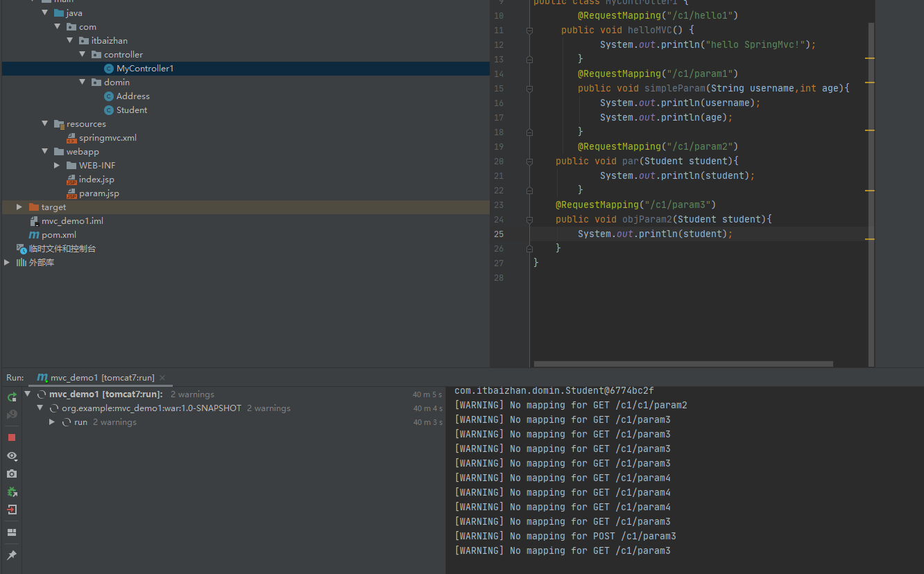
Task: Click editor vertical scrollbar
Action: pos(871,194)
